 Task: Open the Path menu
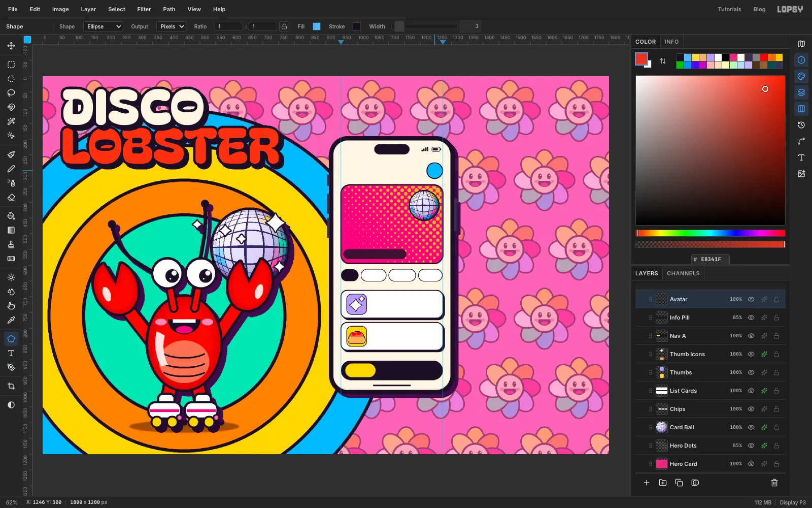[x=169, y=9]
